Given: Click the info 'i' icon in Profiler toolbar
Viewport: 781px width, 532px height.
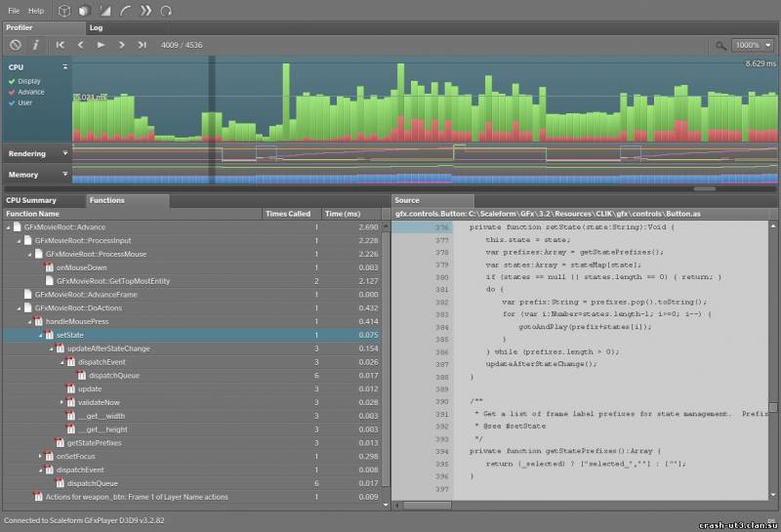Looking at the screenshot, I should (36, 45).
